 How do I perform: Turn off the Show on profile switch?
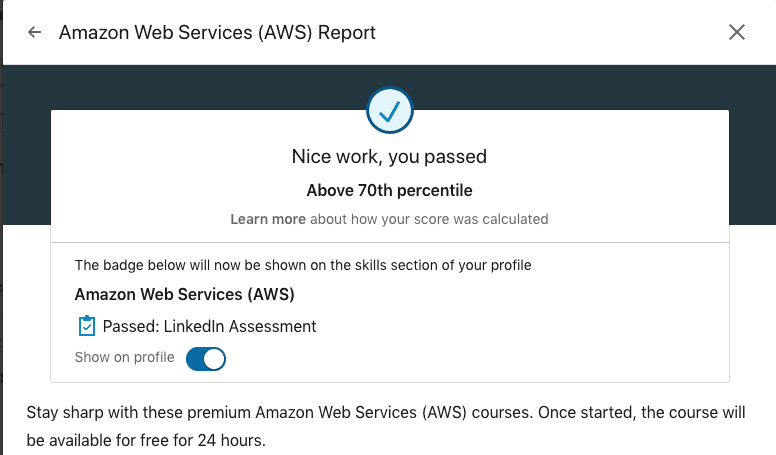206,358
